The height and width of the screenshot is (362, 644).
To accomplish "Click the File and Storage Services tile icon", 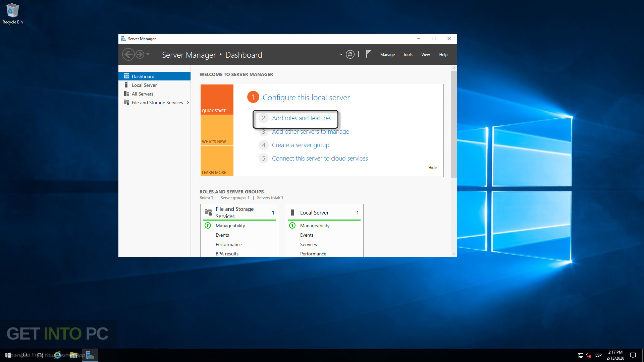I will (208, 212).
